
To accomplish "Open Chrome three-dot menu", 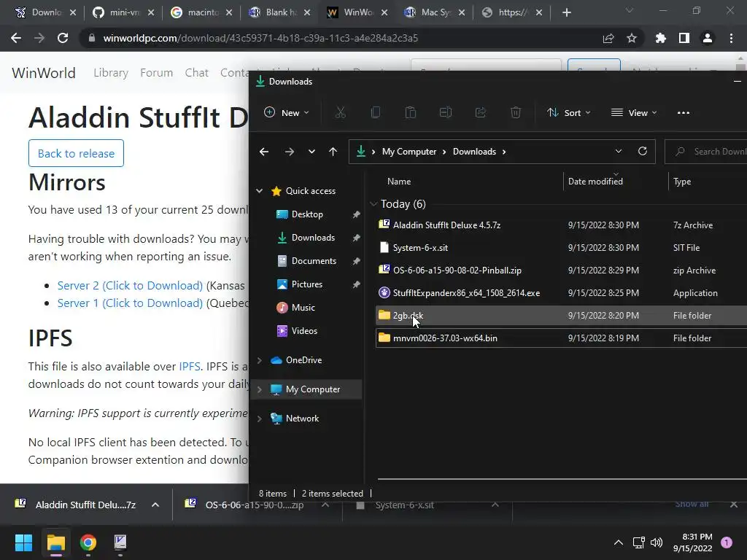I will [x=731, y=38].
